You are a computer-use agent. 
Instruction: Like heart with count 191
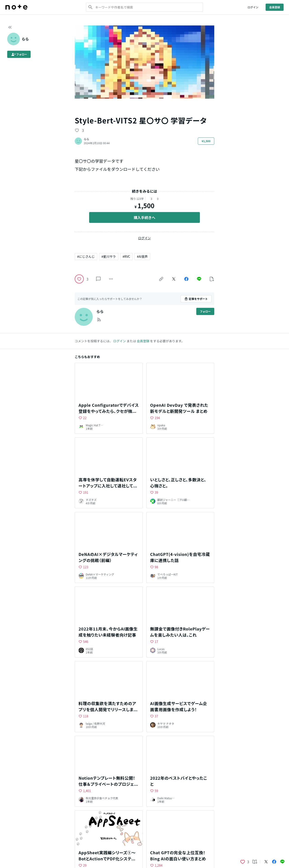(x=80, y=493)
